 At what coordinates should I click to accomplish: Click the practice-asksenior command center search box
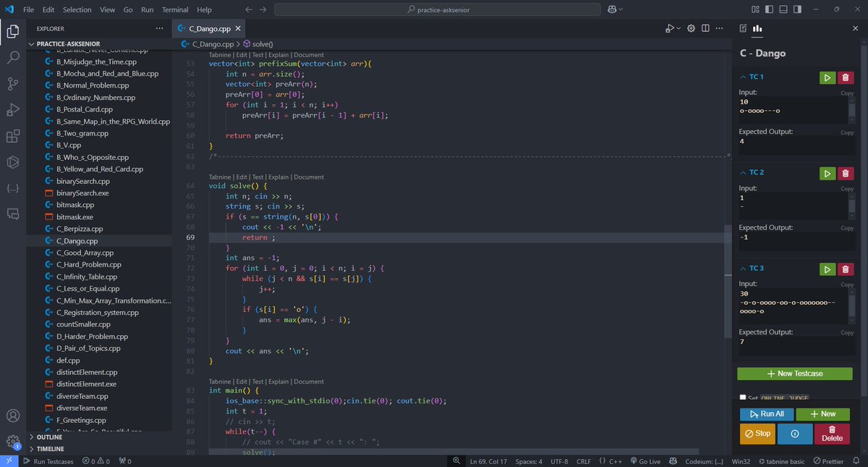click(437, 9)
